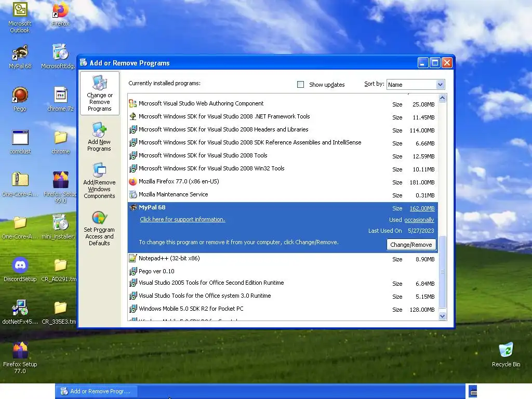Screen dimensions: 532x399
Task: Open Change or Remove Programs panel
Action: tap(99, 93)
